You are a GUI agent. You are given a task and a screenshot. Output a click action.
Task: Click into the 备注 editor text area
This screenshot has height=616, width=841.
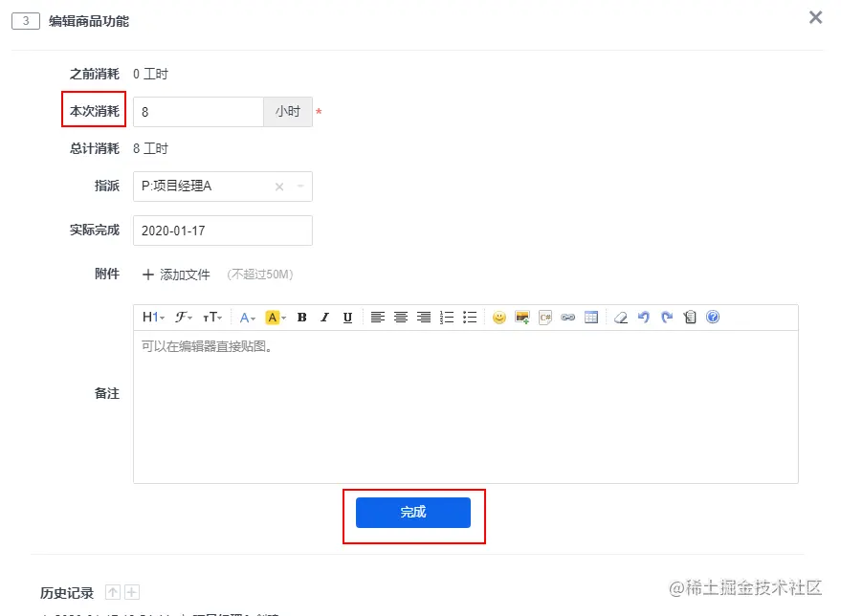click(466, 407)
